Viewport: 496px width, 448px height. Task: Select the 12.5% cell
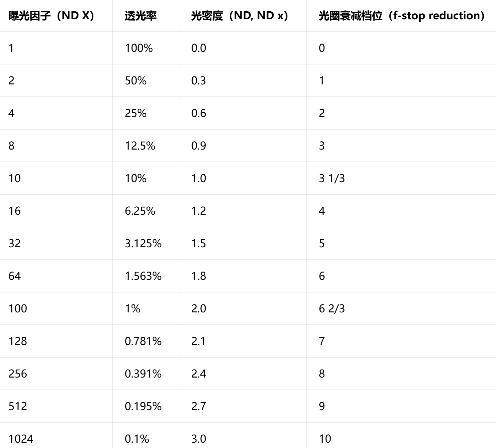[x=140, y=146]
